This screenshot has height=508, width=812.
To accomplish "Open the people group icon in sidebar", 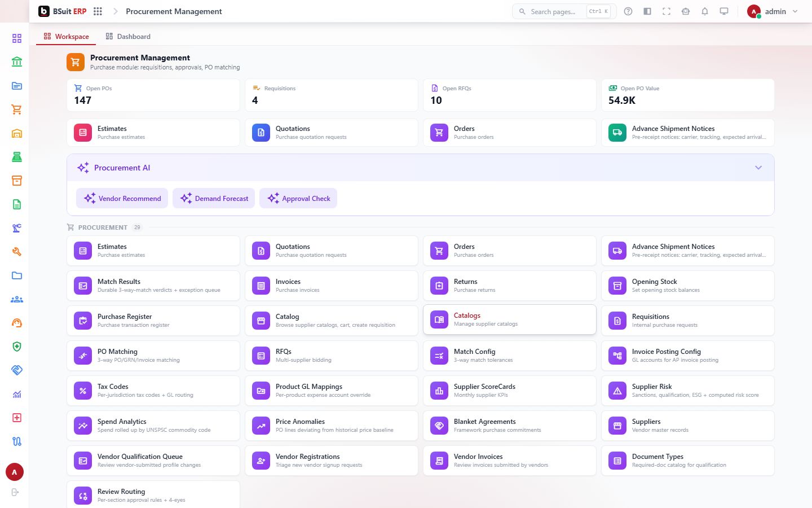I will click(17, 299).
